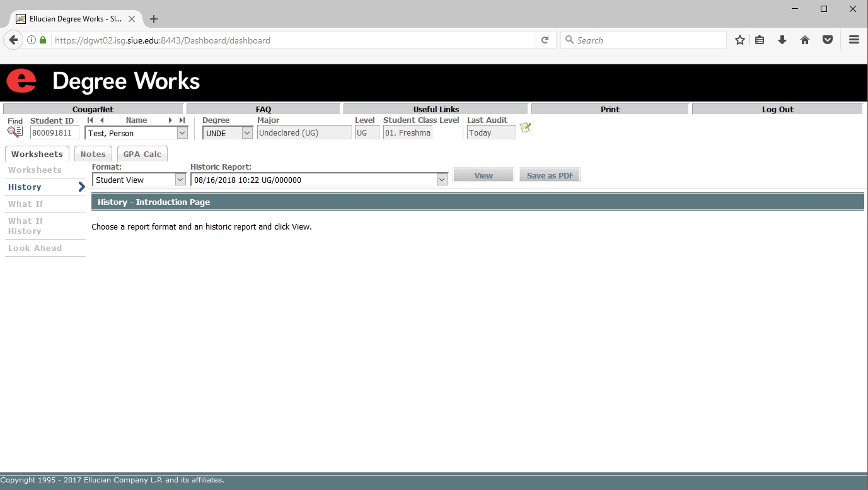This screenshot has height=490, width=868.
Task: Reload page using browser refresh icon
Action: point(545,40)
